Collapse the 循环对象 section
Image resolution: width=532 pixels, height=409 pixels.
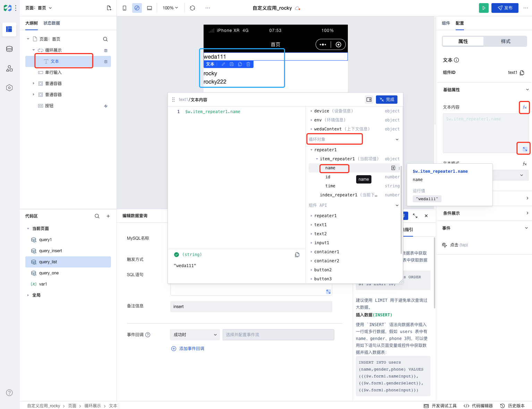click(397, 139)
